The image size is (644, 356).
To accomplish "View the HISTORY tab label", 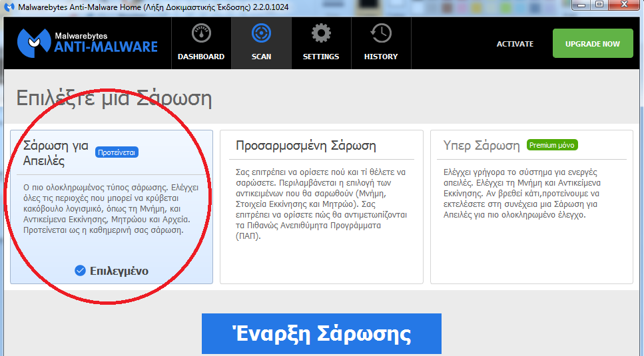I will [x=381, y=57].
